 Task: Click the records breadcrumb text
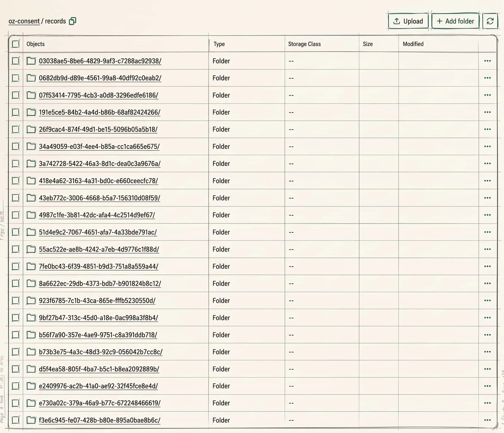(55, 21)
